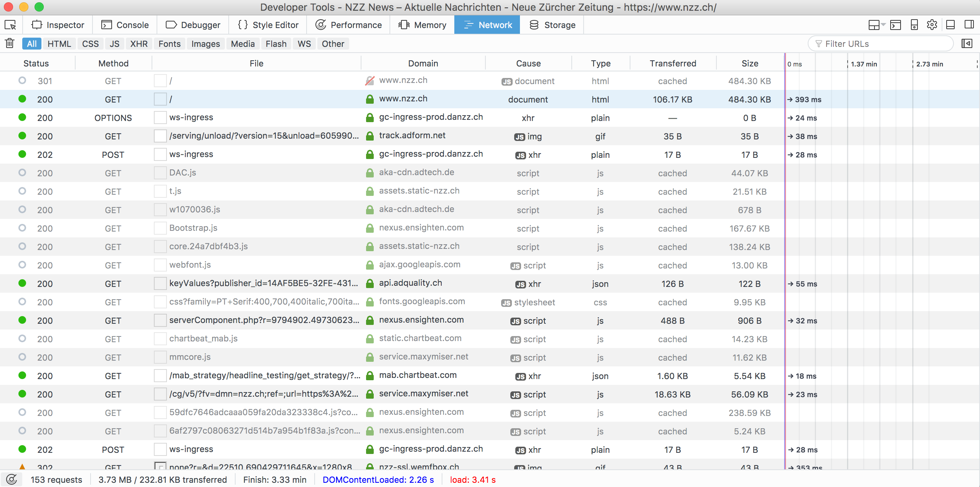
Task: Focus the Filter URLs field
Action: pos(881,44)
